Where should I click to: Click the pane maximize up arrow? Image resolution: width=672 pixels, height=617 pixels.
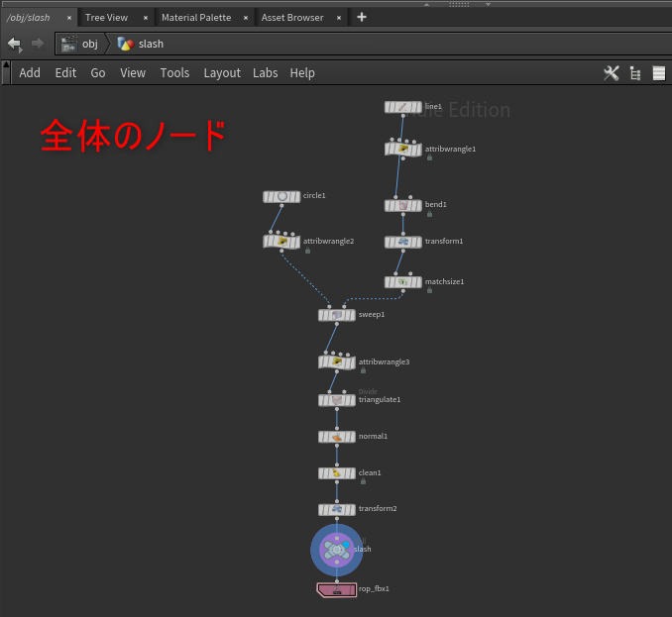[426, 4]
